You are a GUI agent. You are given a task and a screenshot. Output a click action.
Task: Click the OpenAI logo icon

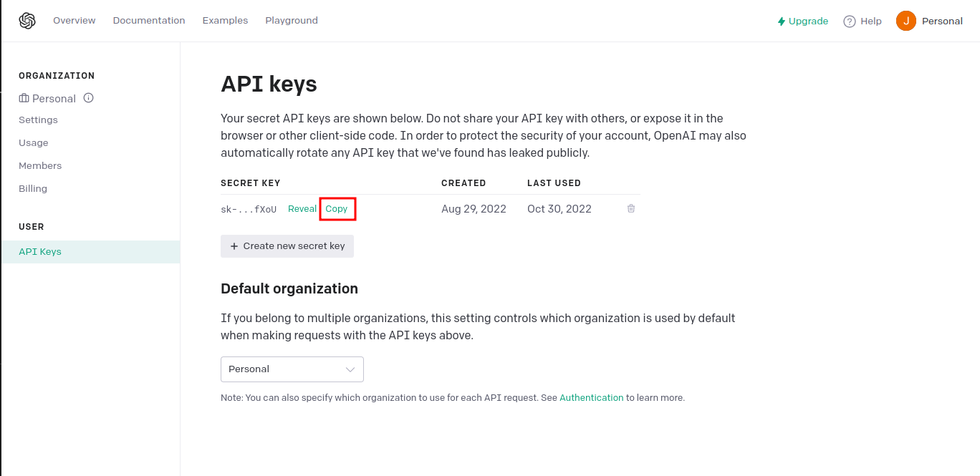27,21
